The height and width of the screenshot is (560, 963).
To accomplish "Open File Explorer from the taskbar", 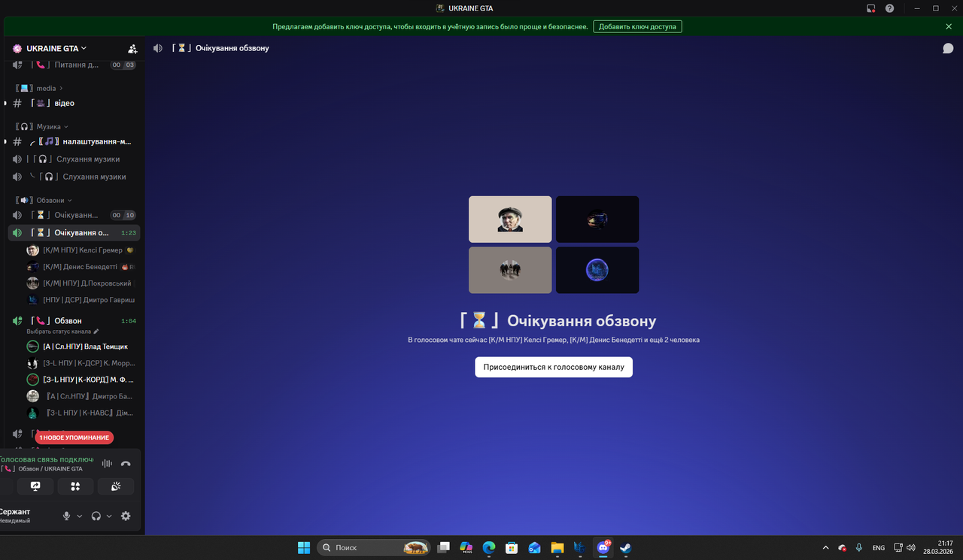I will point(557,547).
